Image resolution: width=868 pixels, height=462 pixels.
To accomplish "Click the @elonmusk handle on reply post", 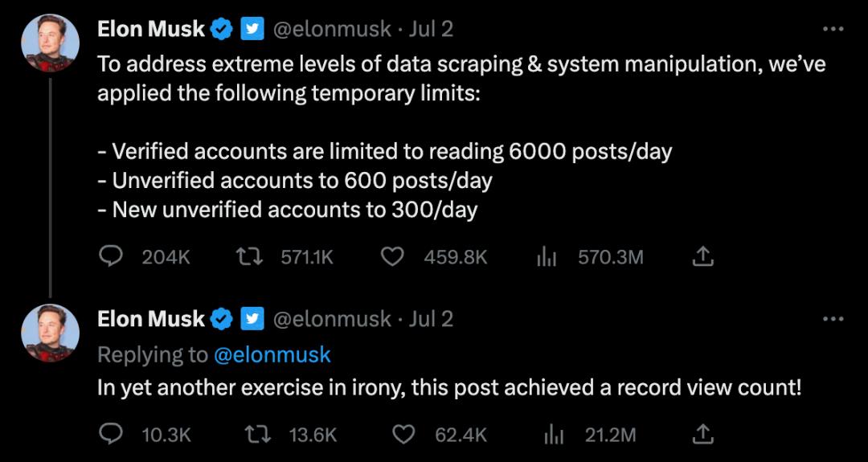I will [332, 319].
